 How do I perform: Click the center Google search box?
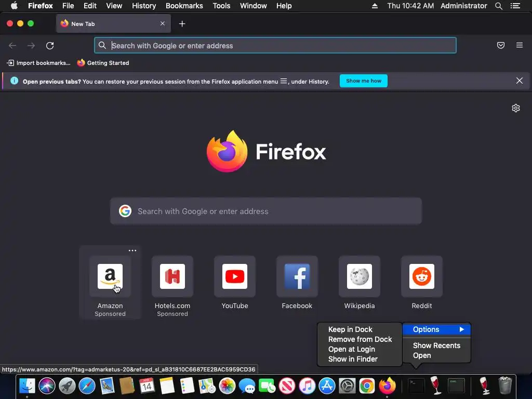(x=266, y=211)
